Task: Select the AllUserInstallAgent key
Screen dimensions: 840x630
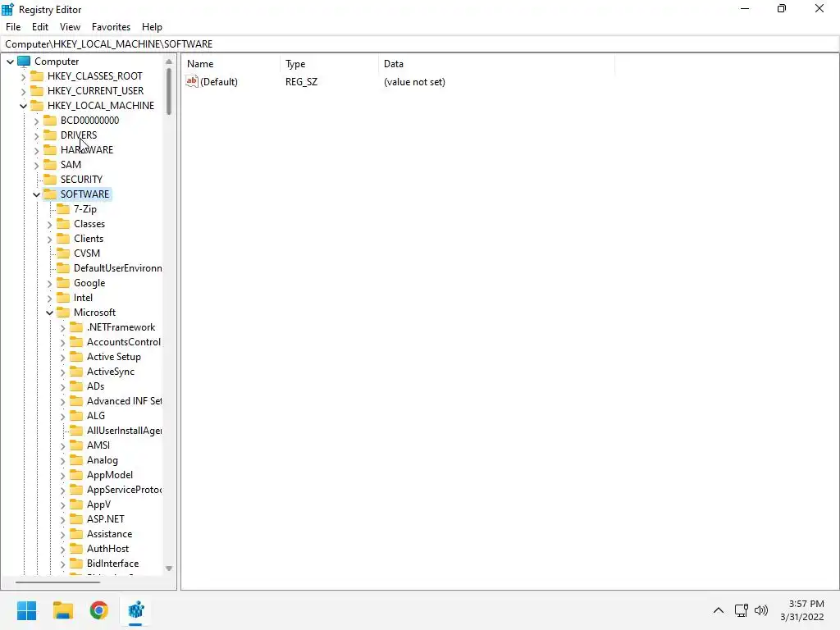Action: coord(125,430)
